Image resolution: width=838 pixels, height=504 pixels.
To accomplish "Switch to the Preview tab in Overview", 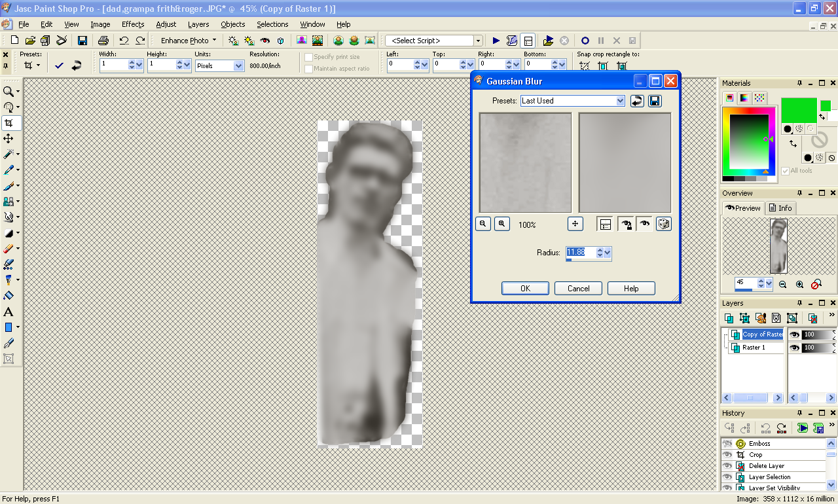I will pos(743,208).
